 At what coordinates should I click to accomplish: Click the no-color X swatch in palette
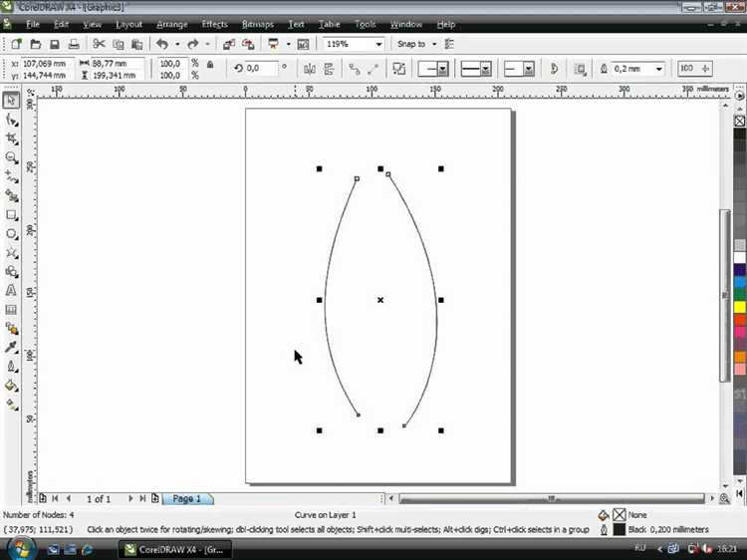(739, 121)
